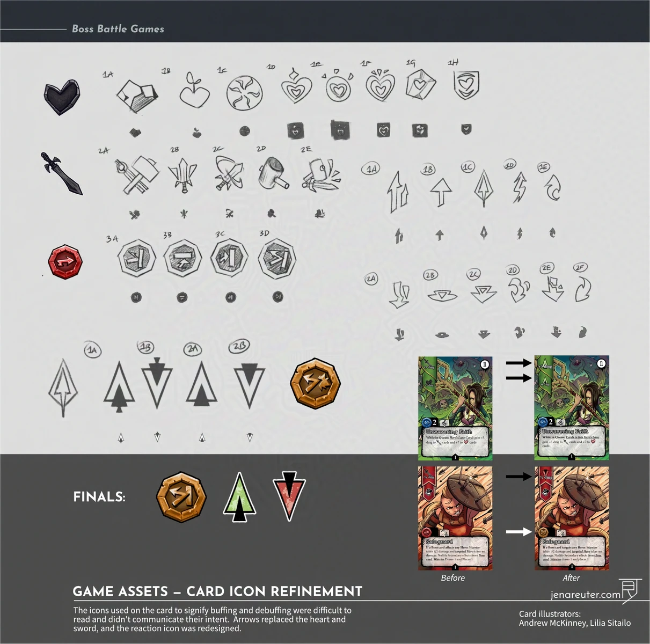Image resolution: width=650 pixels, height=644 pixels.
Task: Select the double up-arrow sketch 1A
Action: click(398, 192)
